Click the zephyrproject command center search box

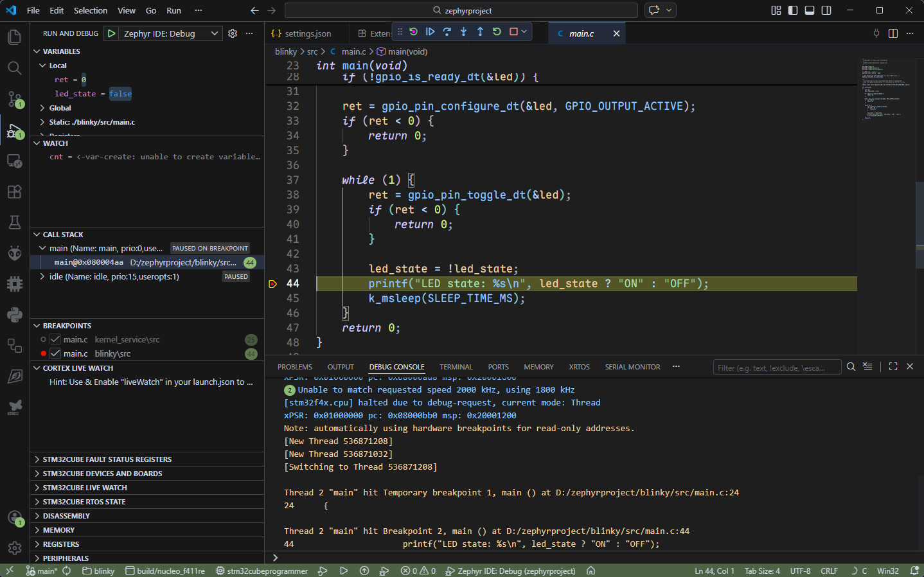(x=461, y=10)
